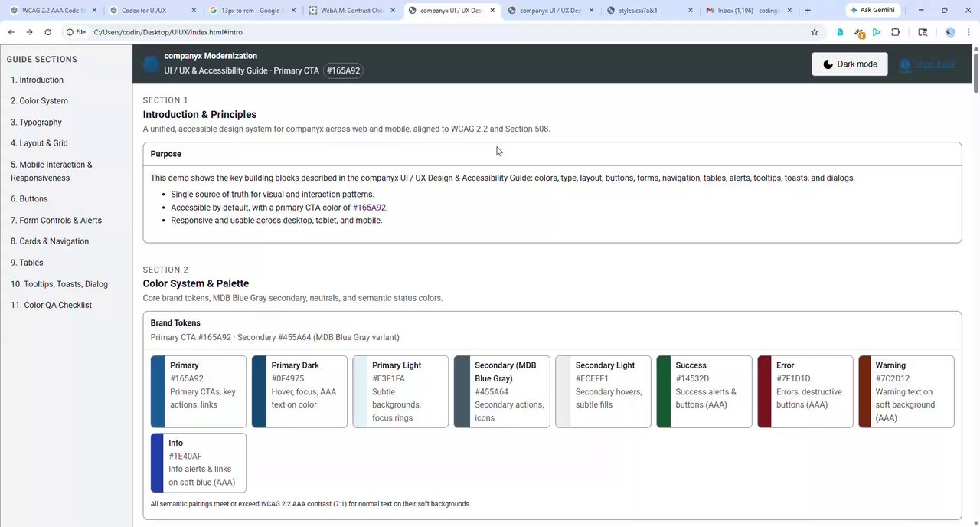The height and width of the screenshot is (527, 980).
Task: Click the blue play-arrow extension icon
Action: [x=877, y=32]
